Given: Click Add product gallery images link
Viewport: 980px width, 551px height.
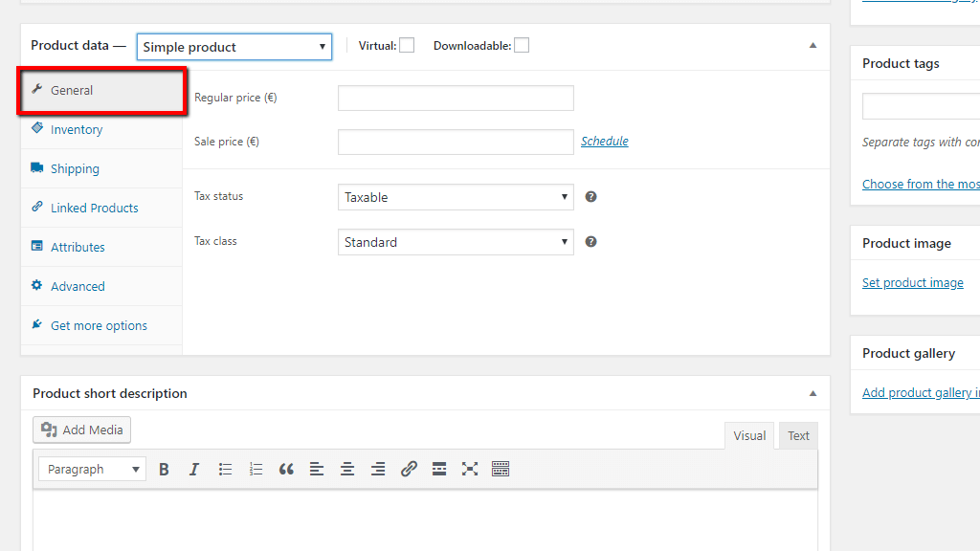Looking at the screenshot, I should (x=921, y=392).
